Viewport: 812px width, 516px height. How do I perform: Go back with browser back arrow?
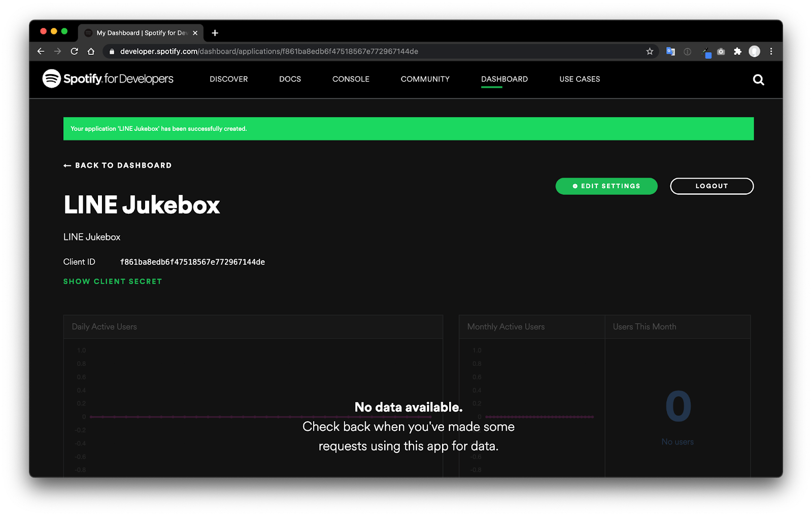(x=41, y=51)
